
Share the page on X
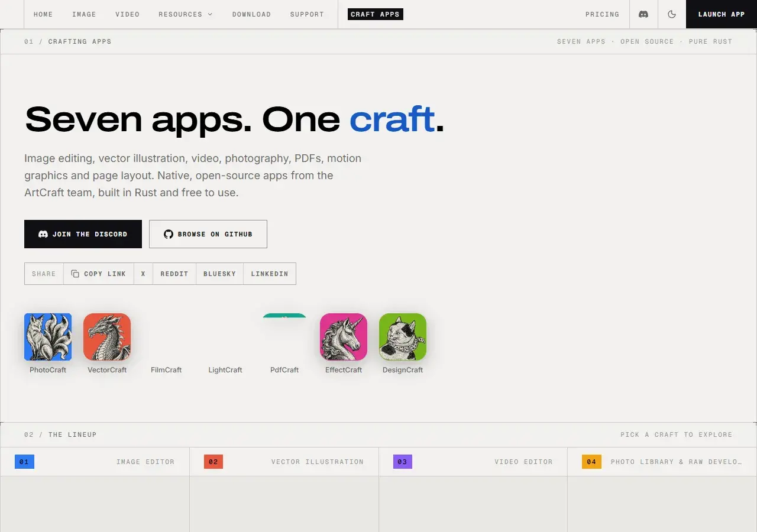coord(143,274)
